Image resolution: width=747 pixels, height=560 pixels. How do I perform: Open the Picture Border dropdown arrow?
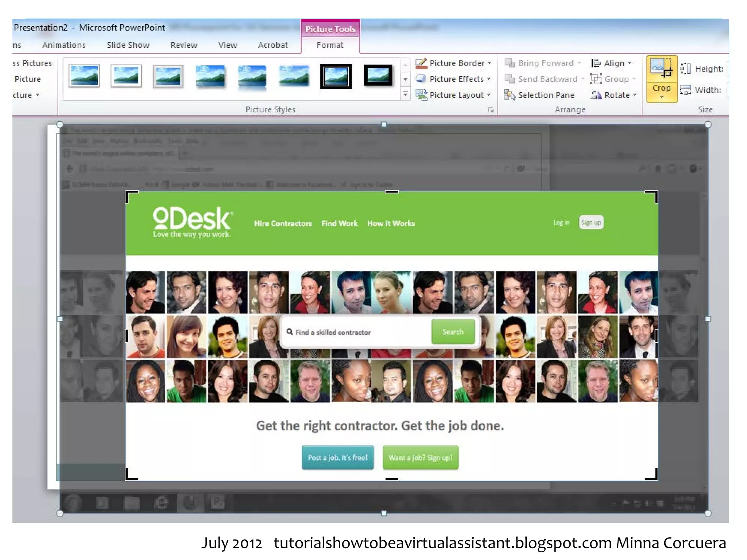(489, 63)
